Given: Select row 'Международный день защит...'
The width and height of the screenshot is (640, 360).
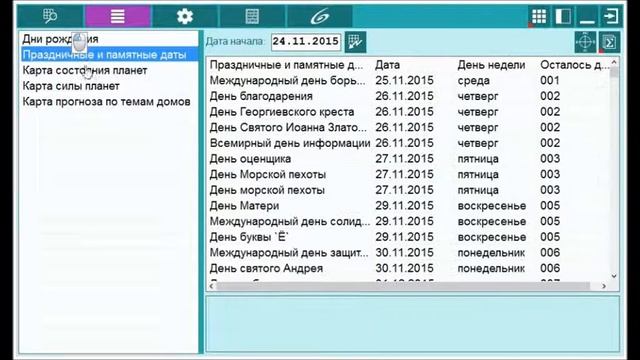Looking at the screenshot, I should point(409,253).
